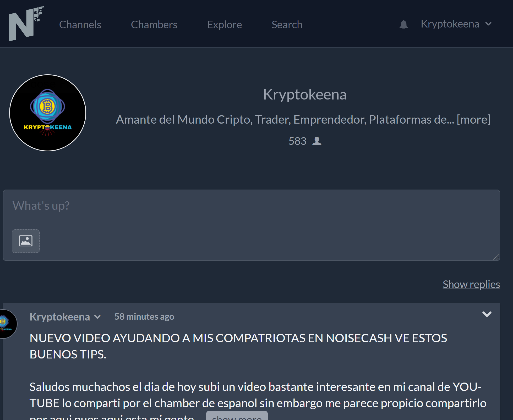
Task: Click the Kryptokeena profile heading
Action: [x=305, y=94]
